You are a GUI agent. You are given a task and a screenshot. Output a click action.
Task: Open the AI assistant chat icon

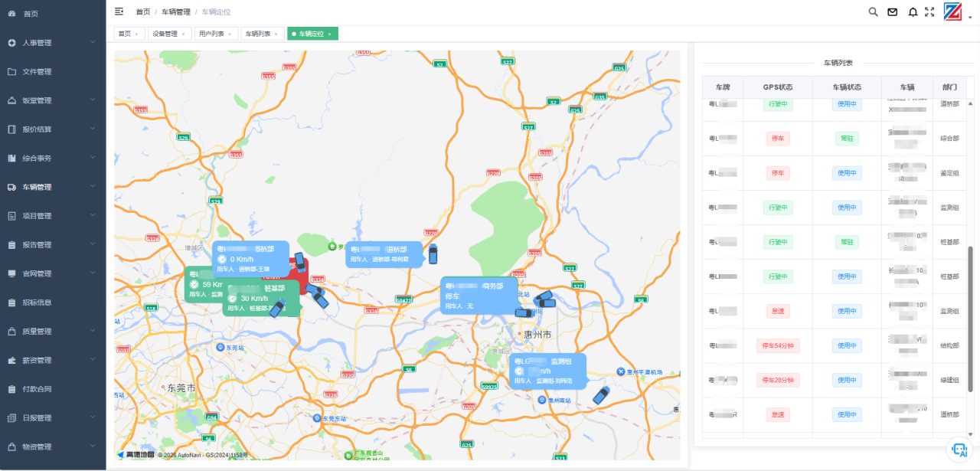(959, 450)
